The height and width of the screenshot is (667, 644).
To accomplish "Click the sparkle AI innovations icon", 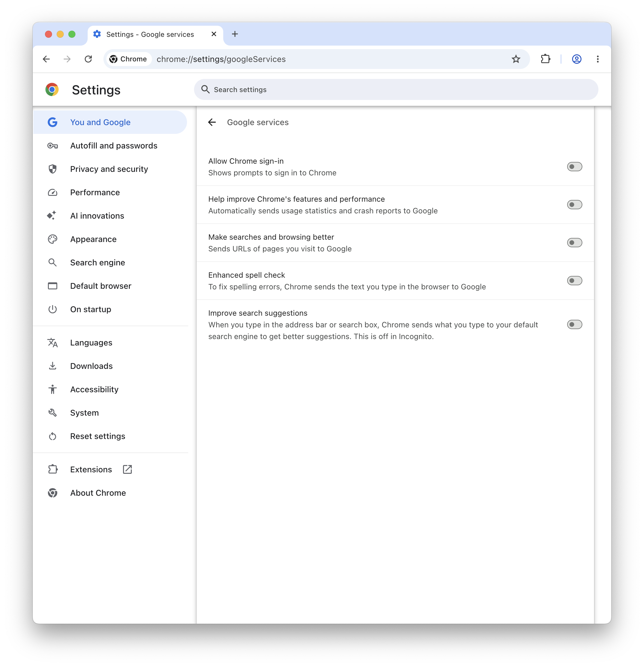I will pyautogui.click(x=52, y=216).
